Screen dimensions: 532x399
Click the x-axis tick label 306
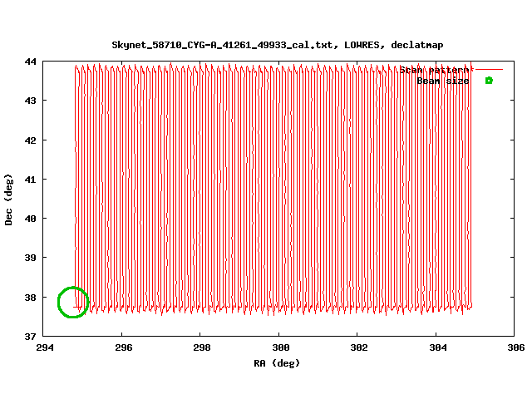coord(516,347)
